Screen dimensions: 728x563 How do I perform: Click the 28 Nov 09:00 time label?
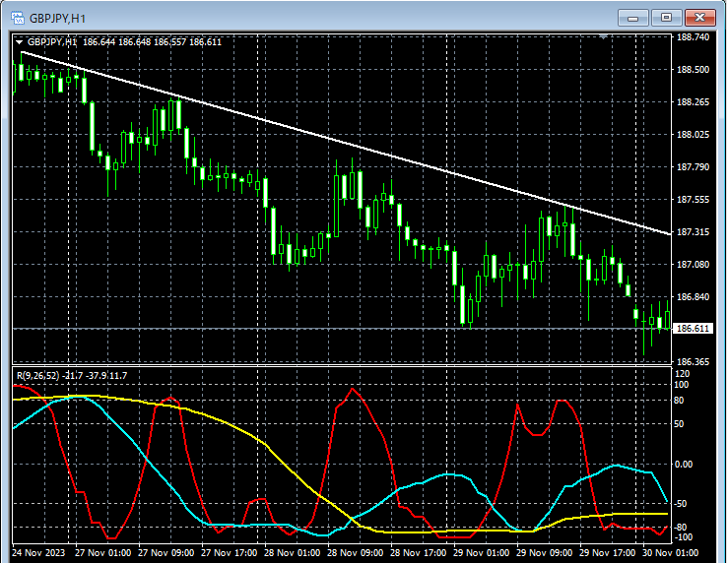(356, 553)
